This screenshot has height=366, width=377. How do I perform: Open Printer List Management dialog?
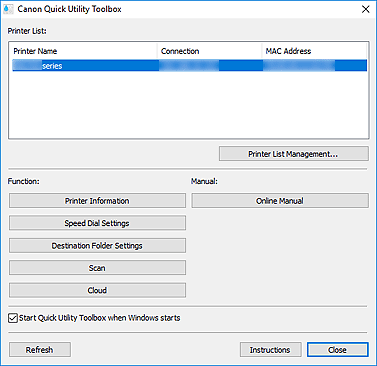(294, 154)
